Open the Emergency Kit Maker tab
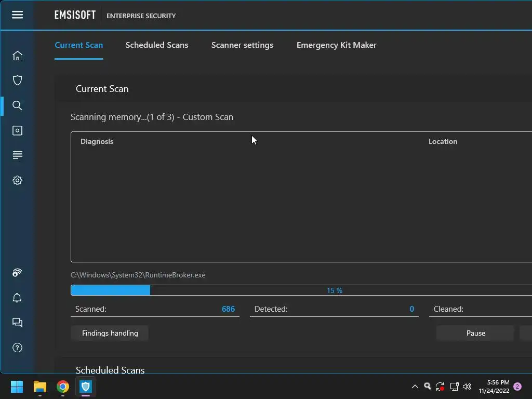This screenshot has height=399, width=532. 337,45
